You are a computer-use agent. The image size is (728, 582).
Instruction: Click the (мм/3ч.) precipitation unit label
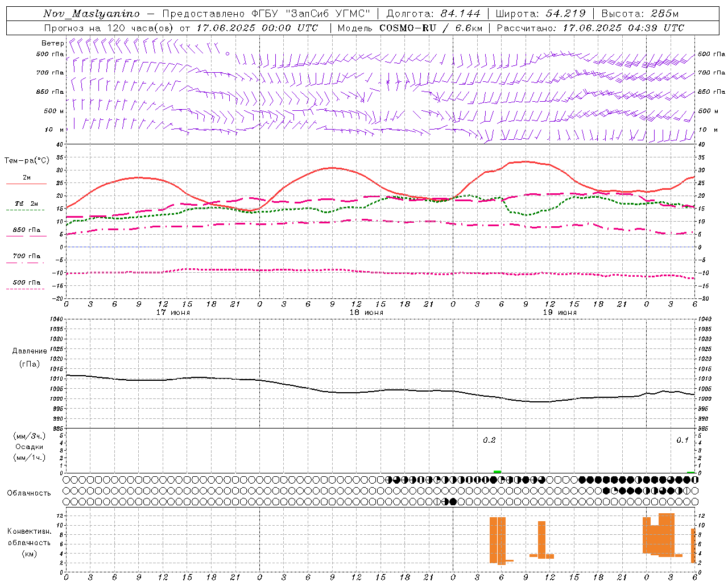(30, 436)
